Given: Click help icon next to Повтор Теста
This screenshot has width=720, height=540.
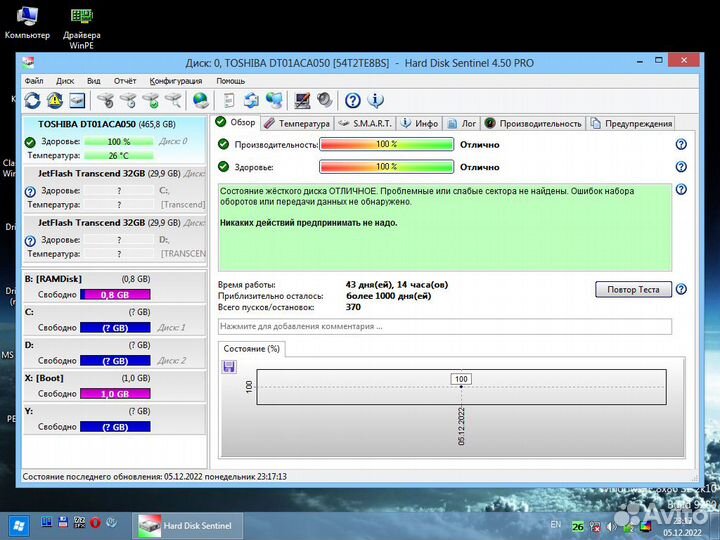Looking at the screenshot, I should (681, 289).
